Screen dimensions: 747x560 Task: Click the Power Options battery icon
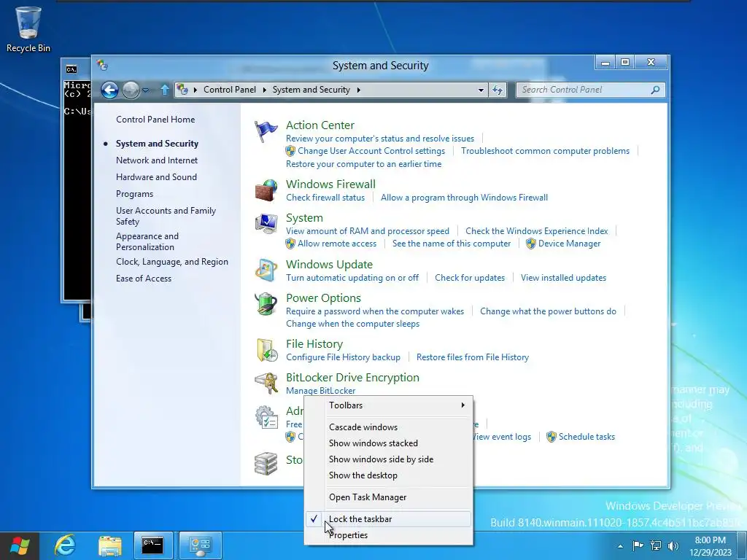point(266,304)
